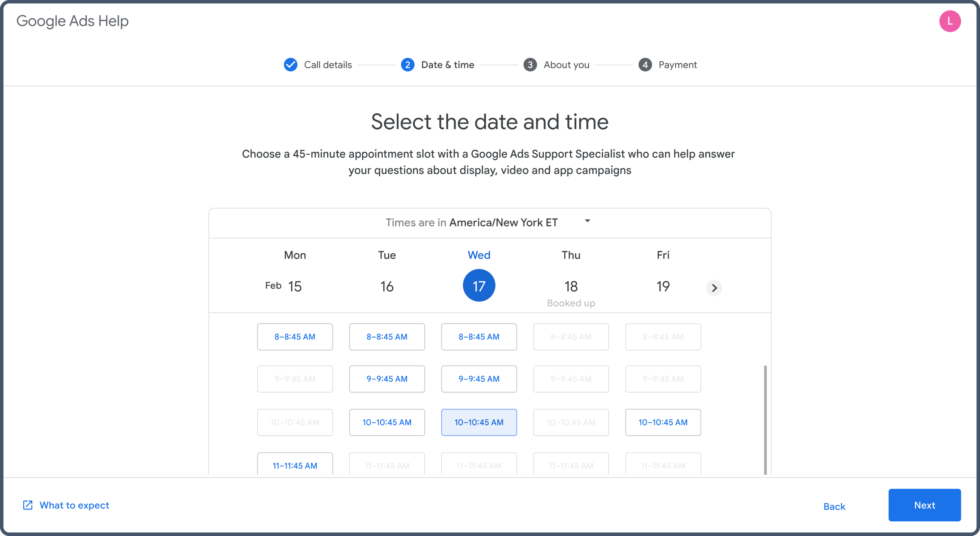
Task: Select Friday 10–10:45 AM slot
Action: pos(663,422)
